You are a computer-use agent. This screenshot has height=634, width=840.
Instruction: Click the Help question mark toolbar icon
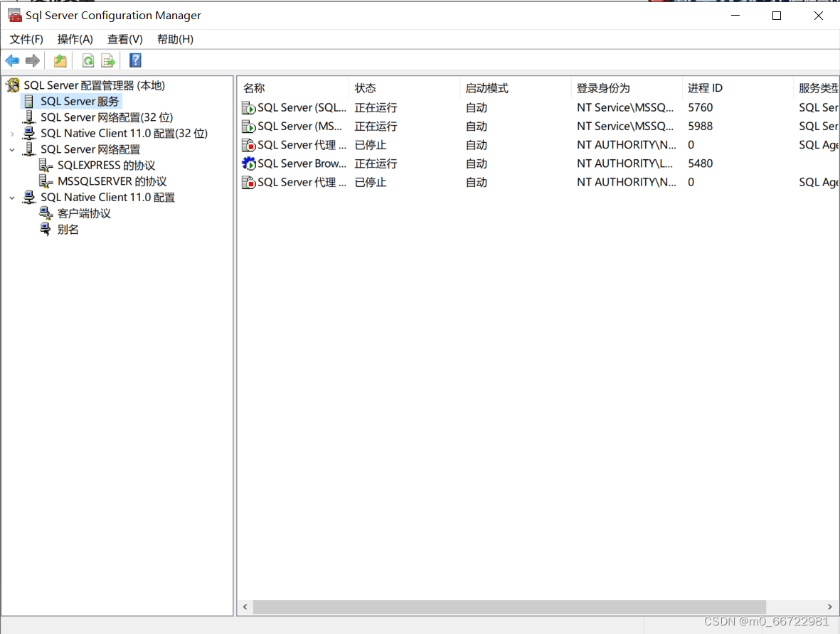(136, 60)
